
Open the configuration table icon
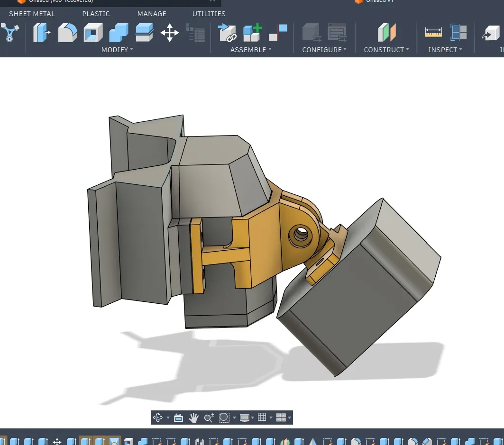(337, 33)
